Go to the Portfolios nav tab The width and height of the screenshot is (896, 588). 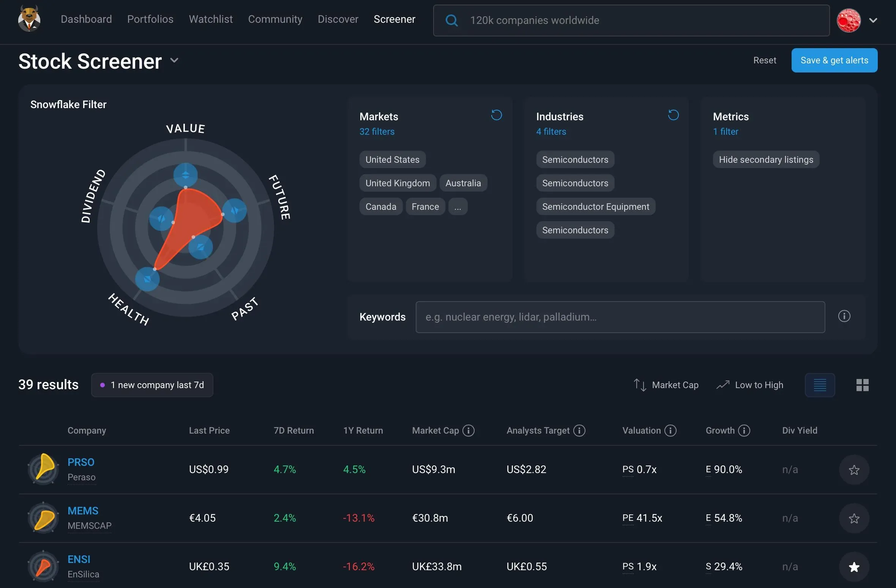(150, 19)
